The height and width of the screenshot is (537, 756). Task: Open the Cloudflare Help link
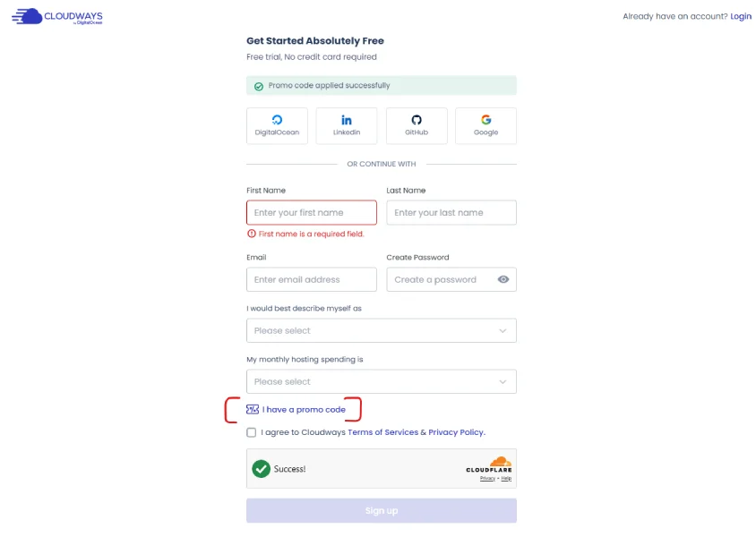506,478
